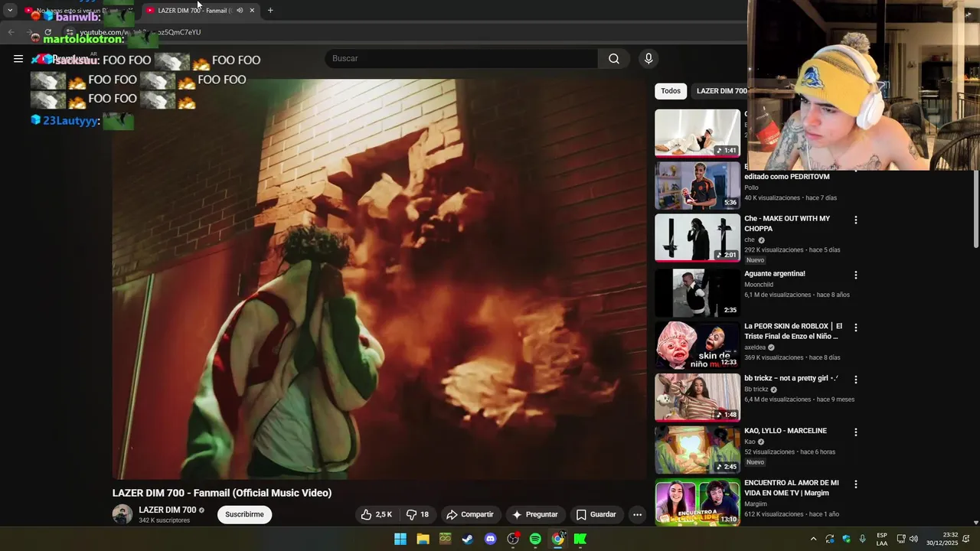Open the notifications bell in tray
The height and width of the screenshot is (551, 980).
[x=966, y=539]
